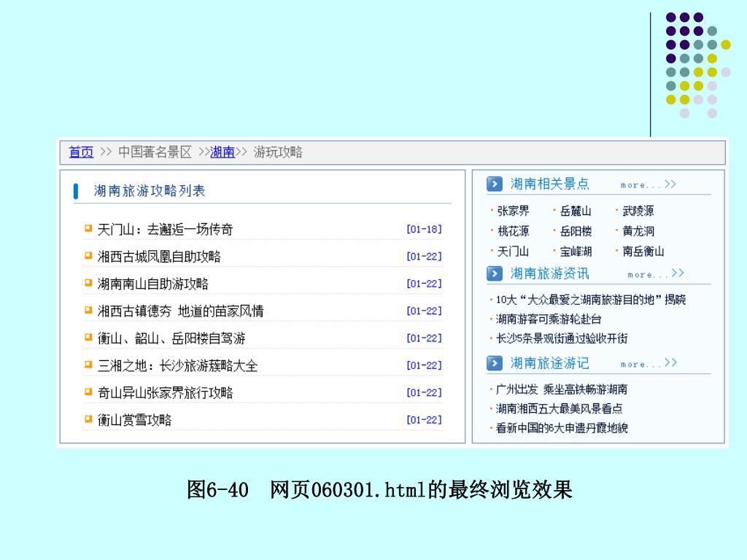Screen dimensions: 747x560
Task: Open the article 三湘之地：长沙旅游蔟略大全
Action: click(x=177, y=365)
